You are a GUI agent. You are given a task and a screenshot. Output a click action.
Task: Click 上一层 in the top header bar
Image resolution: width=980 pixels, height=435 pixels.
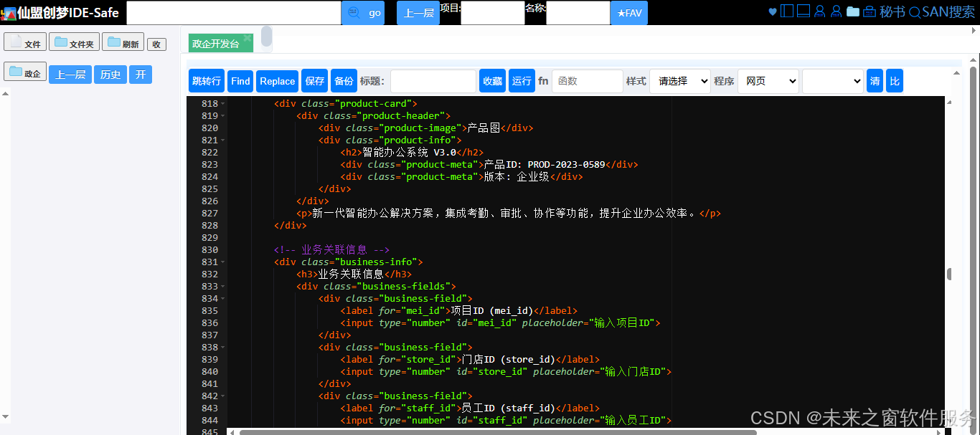(x=418, y=13)
